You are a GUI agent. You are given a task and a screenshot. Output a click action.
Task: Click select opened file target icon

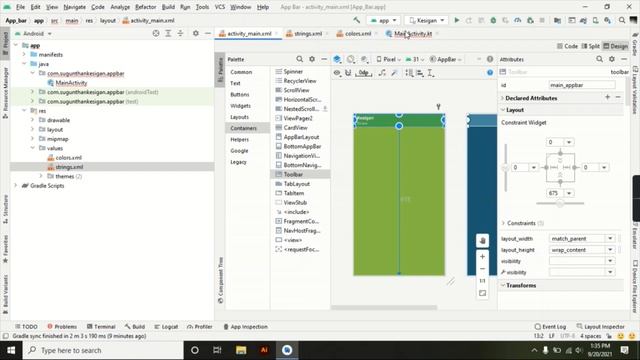pyautogui.click(x=156, y=33)
